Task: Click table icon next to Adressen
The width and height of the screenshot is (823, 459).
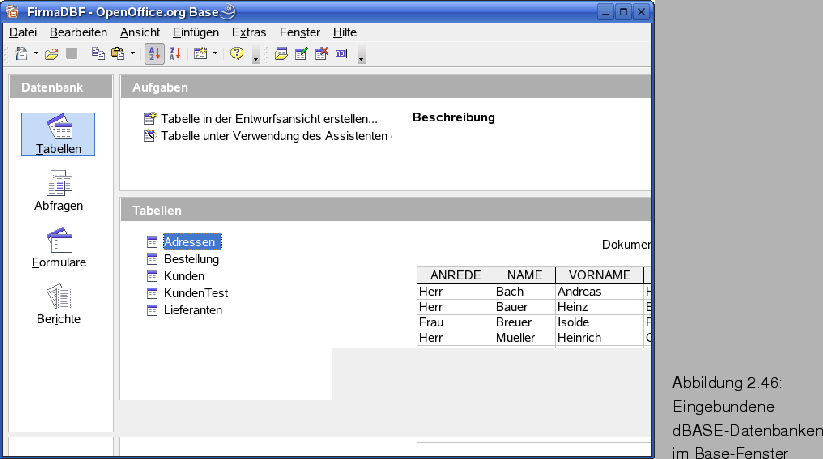Action: pos(152,242)
